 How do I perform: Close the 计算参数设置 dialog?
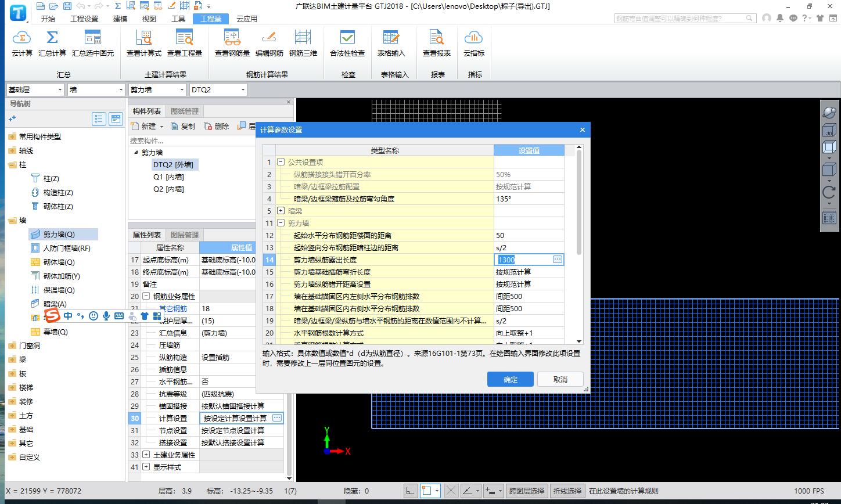tap(582, 129)
